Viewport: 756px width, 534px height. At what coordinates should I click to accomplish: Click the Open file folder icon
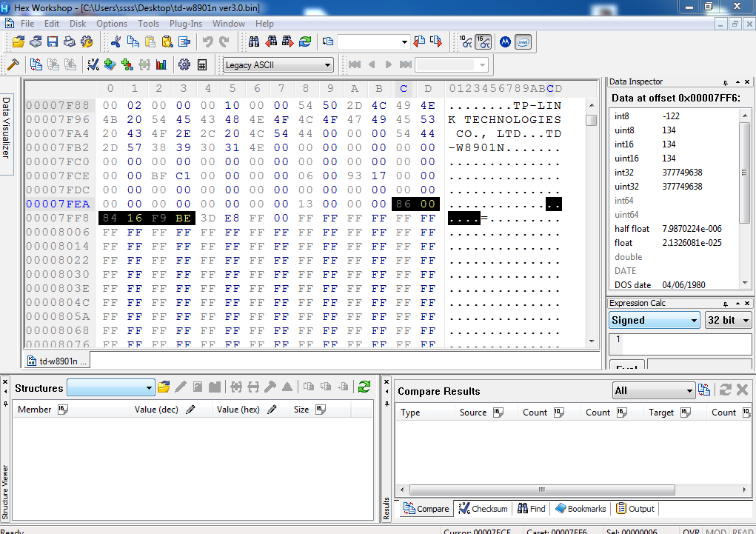tap(19, 42)
